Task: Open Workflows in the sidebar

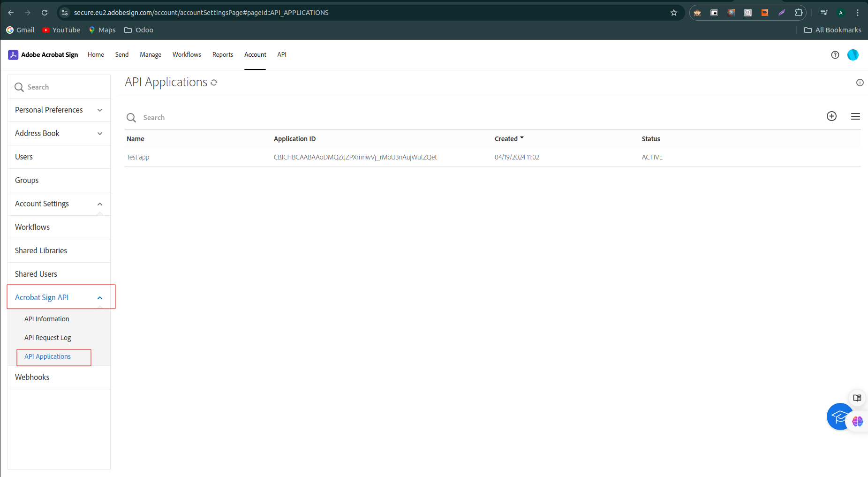Action: click(x=59, y=227)
